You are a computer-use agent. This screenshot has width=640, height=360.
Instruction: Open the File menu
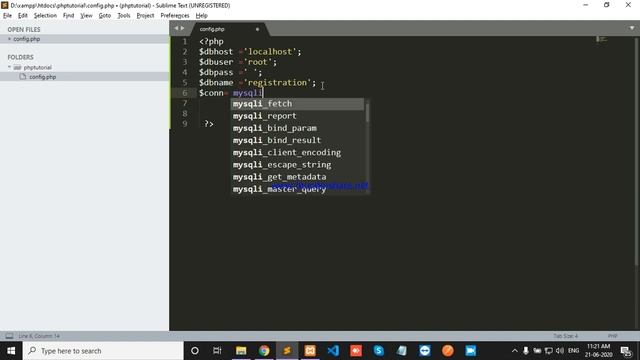pos(7,16)
